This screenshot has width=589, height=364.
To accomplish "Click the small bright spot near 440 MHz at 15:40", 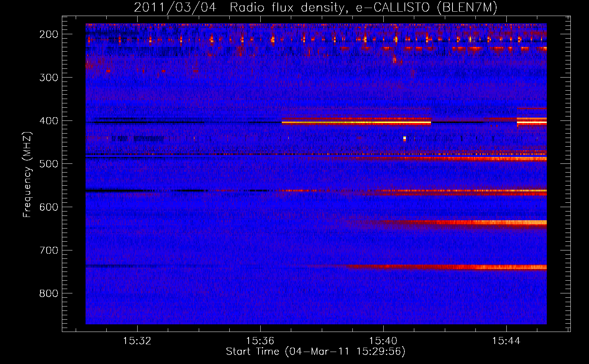I will pyautogui.click(x=404, y=138).
